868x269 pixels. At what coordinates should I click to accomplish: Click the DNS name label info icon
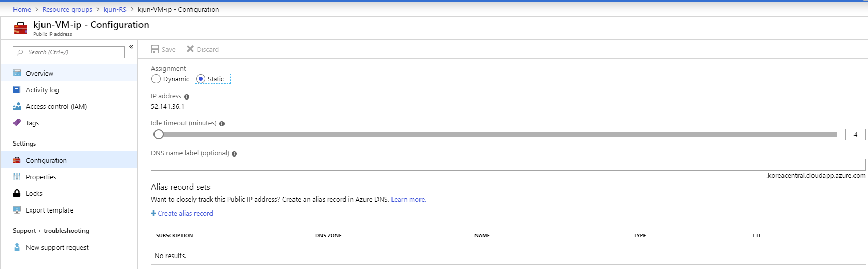tap(234, 154)
